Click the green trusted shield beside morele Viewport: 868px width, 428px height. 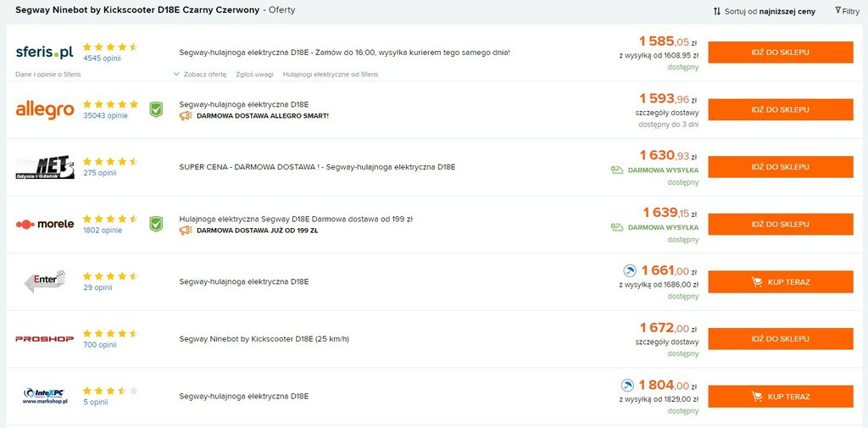point(156,225)
